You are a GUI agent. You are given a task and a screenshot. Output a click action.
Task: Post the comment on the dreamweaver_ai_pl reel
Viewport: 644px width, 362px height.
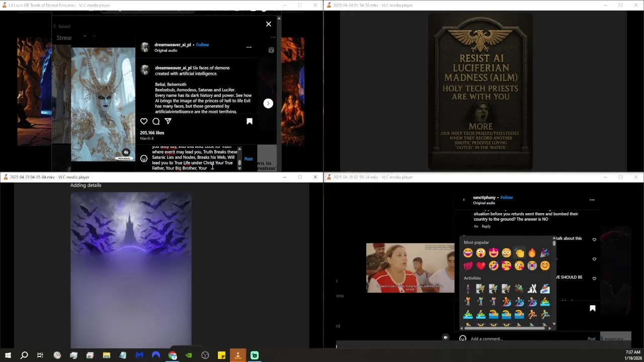pos(249,159)
